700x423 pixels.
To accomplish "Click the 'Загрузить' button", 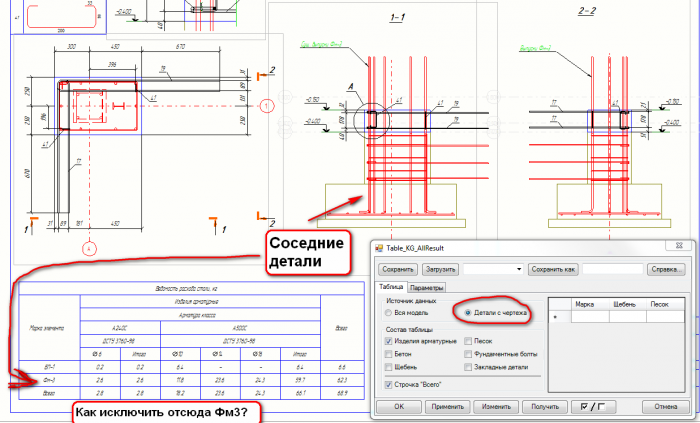I will (x=440, y=270).
